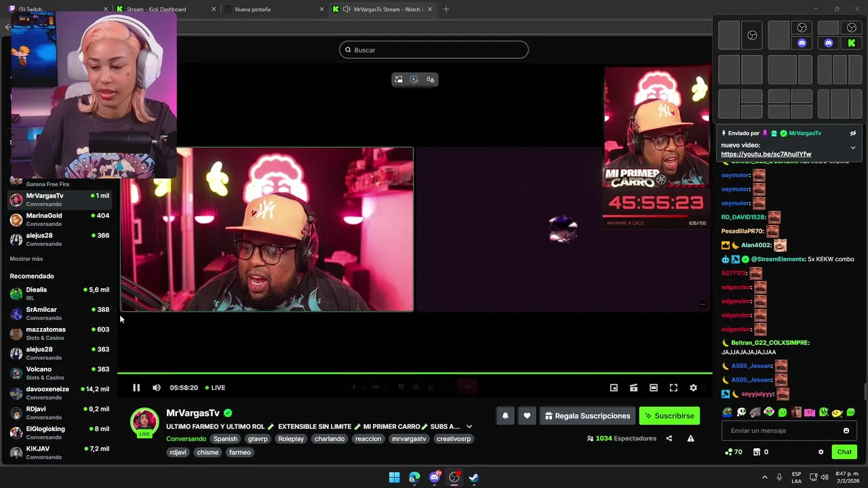The height and width of the screenshot is (488, 868).
Task: Open chat settings gear icon
Action: point(821,452)
